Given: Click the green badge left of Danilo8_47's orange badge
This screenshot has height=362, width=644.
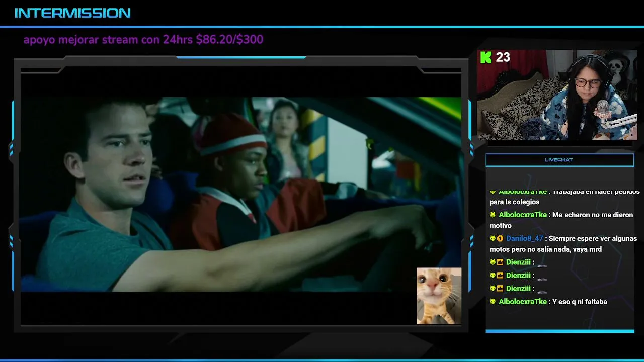Looking at the screenshot, I should (493, 239).
